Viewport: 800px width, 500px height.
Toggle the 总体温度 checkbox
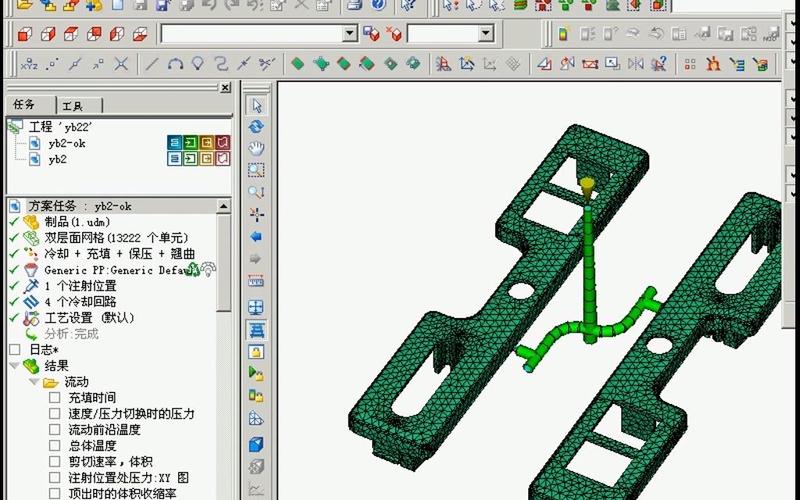tap(55, 446)
